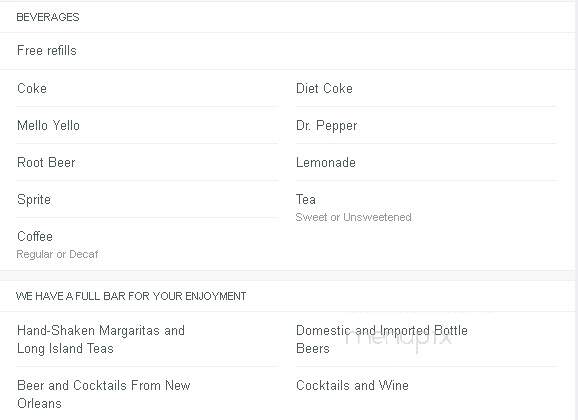Image resolution: width=578 pixels, height=420 pixels.
Task: Select the Sweet or Unsweetened description
Action: coord(354,217)
